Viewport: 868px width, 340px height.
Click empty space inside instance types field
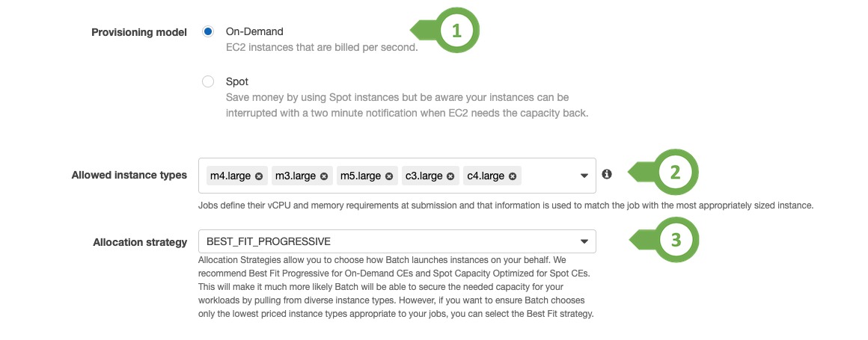click(548, 176)
